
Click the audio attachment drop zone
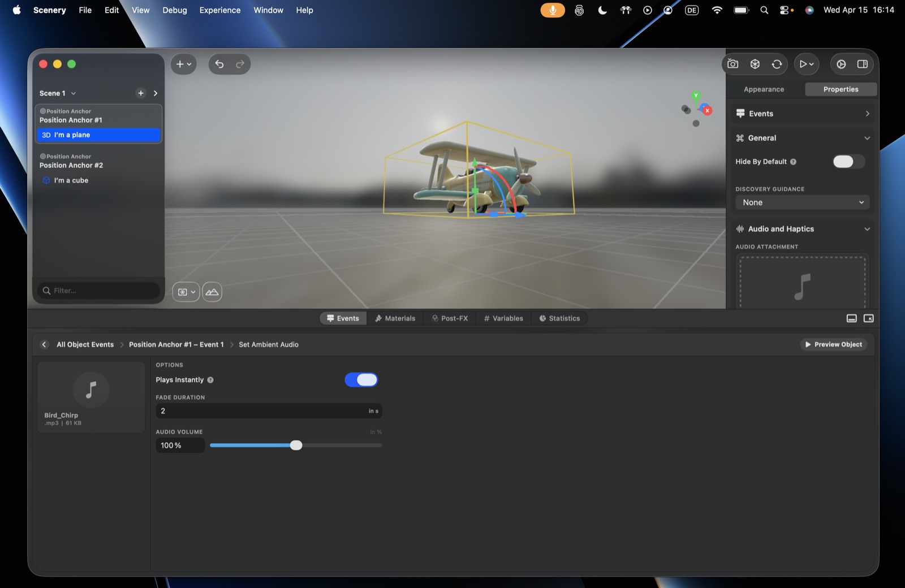(x=803, y=282)
